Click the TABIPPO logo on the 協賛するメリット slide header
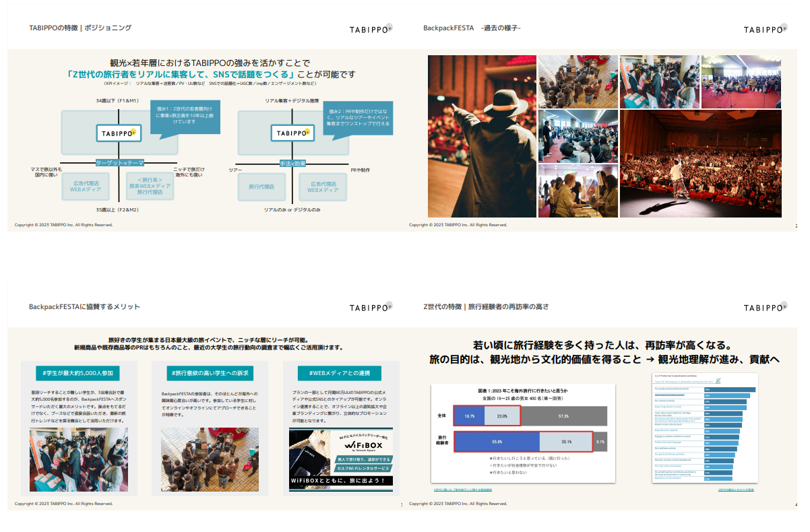The width and height of the screenshot is (810, 532). tap(371, 307)
